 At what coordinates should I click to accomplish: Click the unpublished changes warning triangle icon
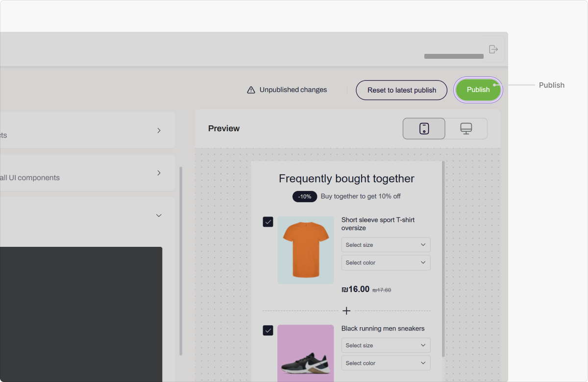point(251,90)
